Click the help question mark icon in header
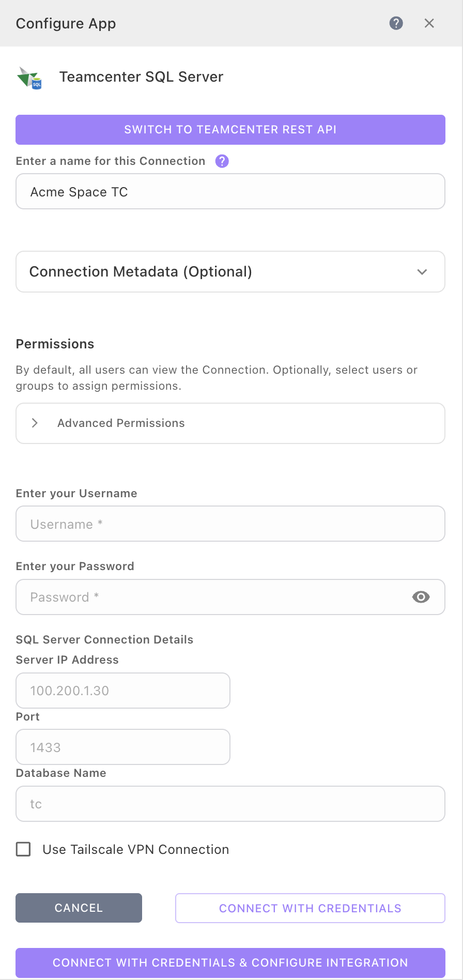The width and height of the screenshot is (463, 980). click(x=396, y=23)
